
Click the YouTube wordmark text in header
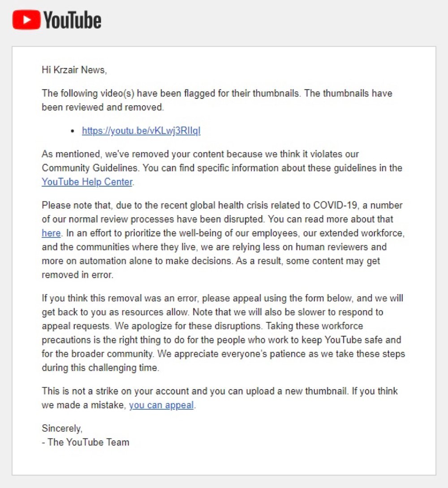click(72, 20)
